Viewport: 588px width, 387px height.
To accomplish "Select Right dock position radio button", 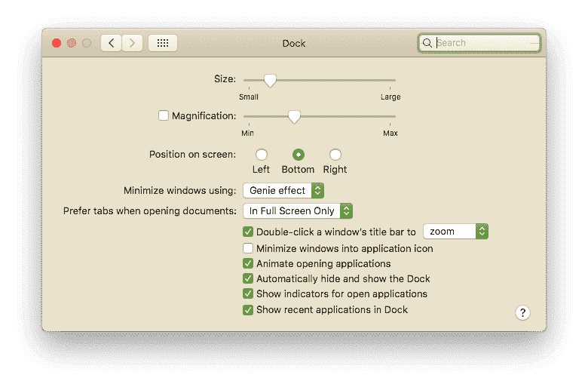I will tap(335, 155).
